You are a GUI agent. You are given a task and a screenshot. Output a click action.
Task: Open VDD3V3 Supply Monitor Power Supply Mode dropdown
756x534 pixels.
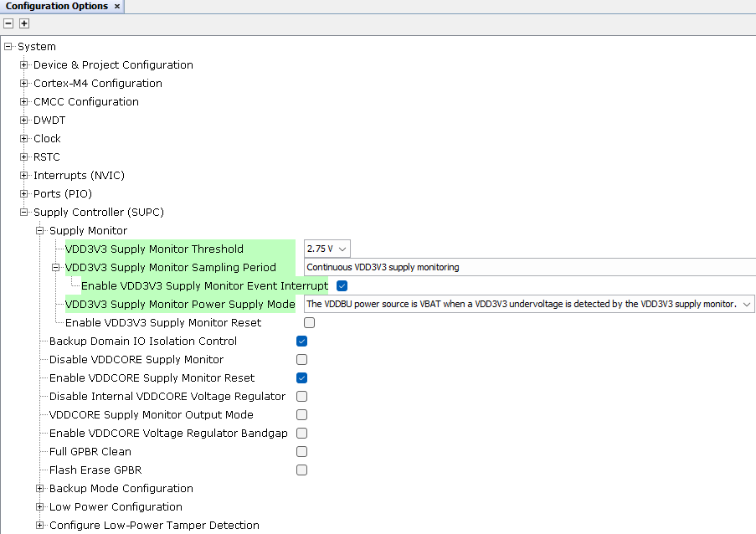[529, 304]
